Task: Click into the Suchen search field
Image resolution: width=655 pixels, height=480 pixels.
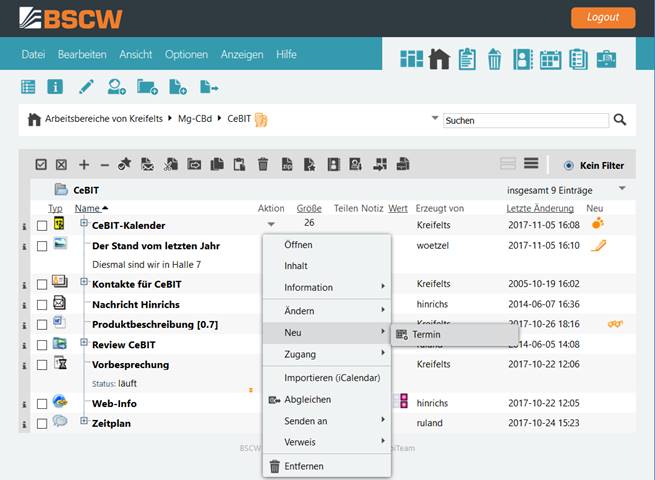Action: [x=525, y=120]
